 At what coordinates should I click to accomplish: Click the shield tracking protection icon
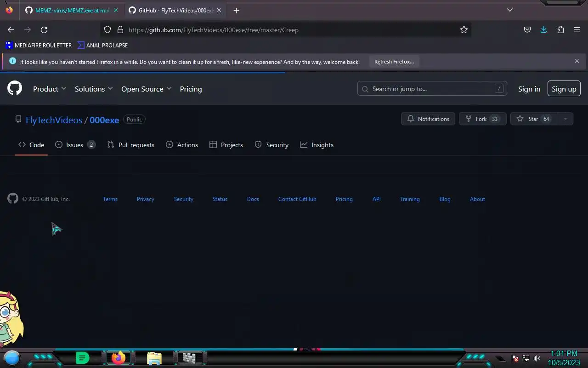tap(107, 29)
